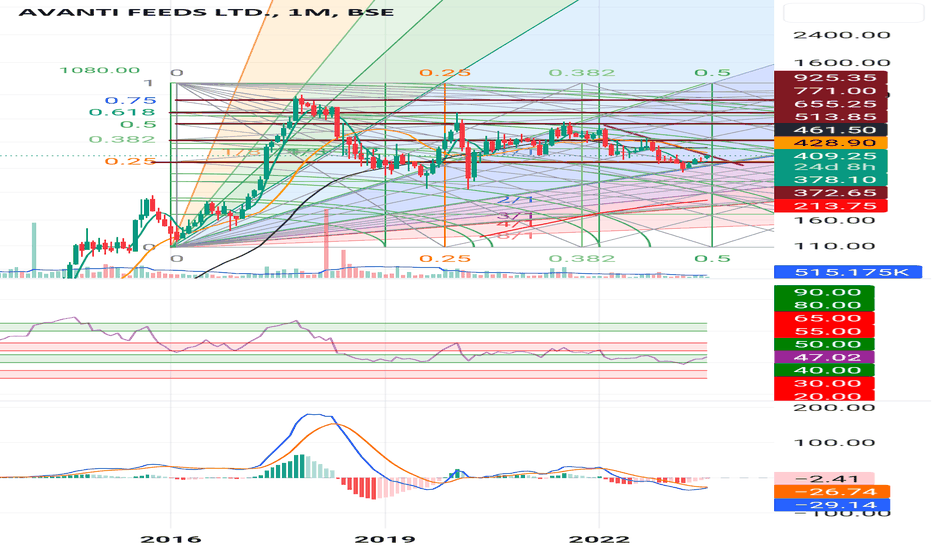Click the red 65.00 RSI level label
This screenshot has height=550, width=932.
824,318
